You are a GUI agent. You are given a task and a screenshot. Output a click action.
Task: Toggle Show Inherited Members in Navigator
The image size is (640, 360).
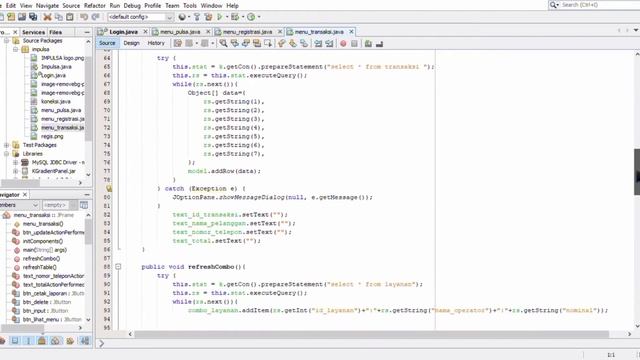coord(2,340)
